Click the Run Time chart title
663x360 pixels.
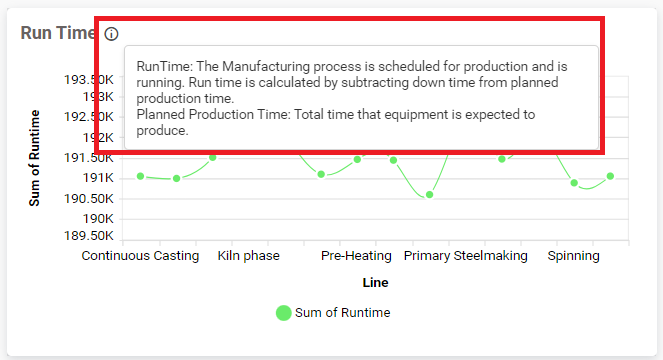[x=58, y=33]
